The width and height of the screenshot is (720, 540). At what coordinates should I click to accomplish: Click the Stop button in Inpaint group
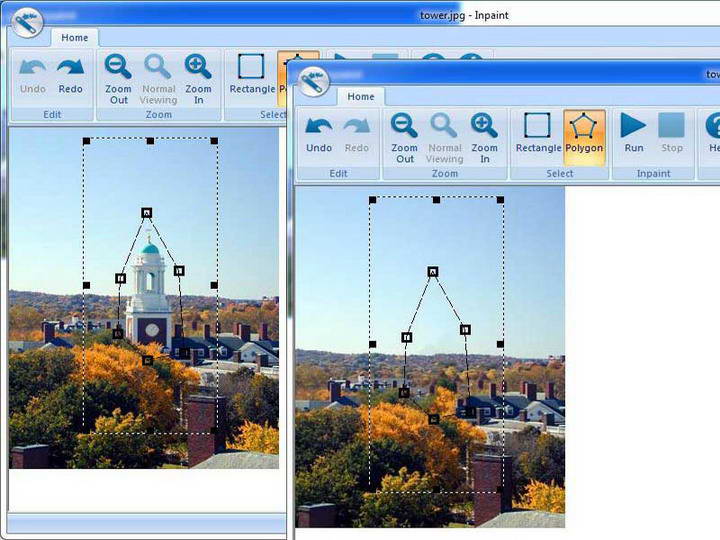pos(672,134)
